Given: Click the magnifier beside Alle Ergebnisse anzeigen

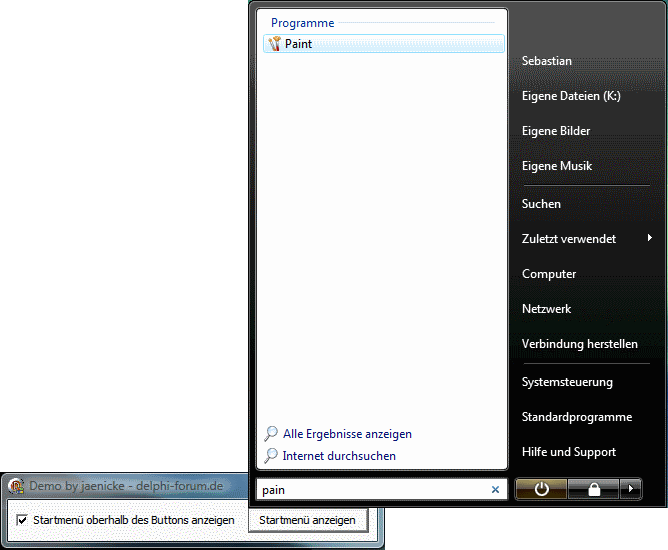Looking at the screenshot, I should [271, 434].
